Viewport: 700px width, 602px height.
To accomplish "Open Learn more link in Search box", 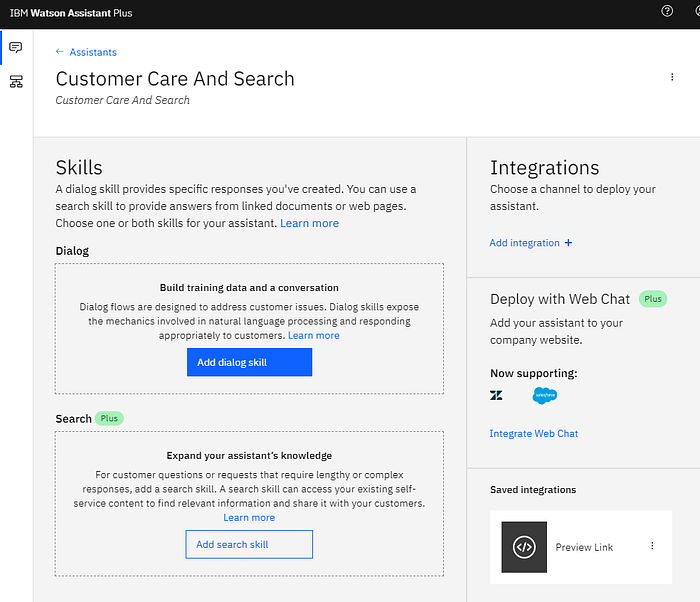I will 249,518.
